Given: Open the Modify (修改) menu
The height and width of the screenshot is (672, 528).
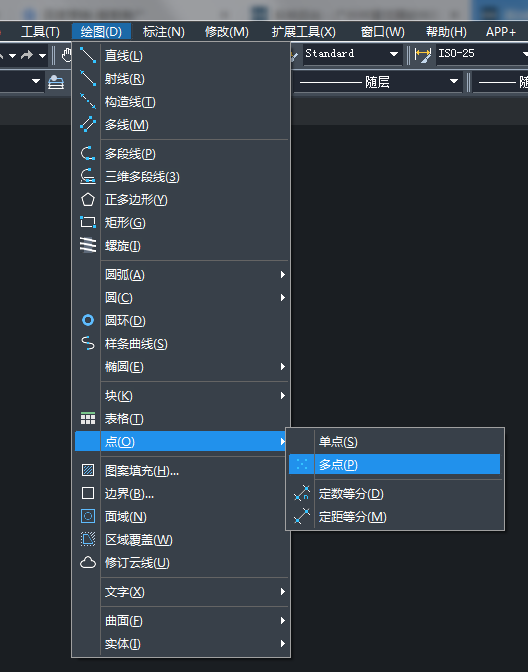Looking at the screenshot, I should pyautogui.click(x=226, y=32).
